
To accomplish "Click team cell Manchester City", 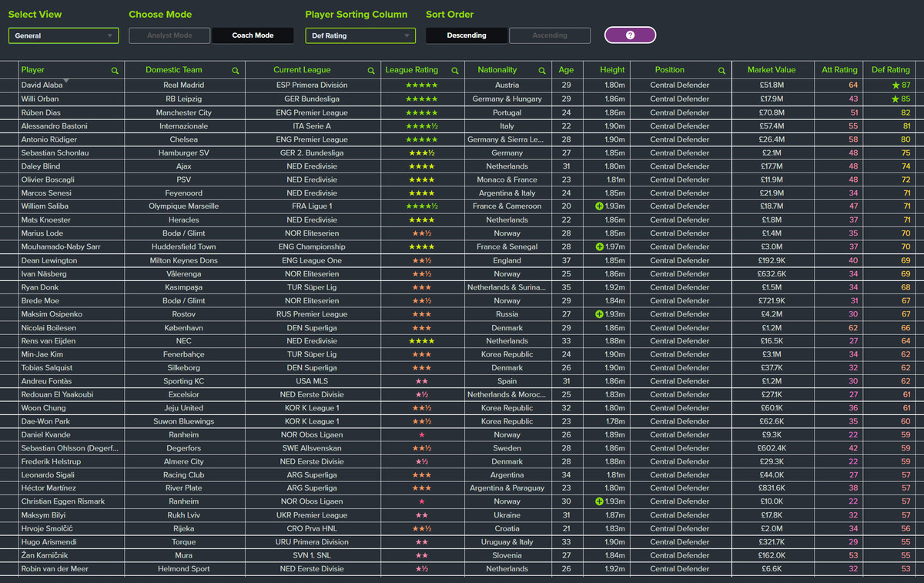I will pyautogui.click(x=184, y=112).
